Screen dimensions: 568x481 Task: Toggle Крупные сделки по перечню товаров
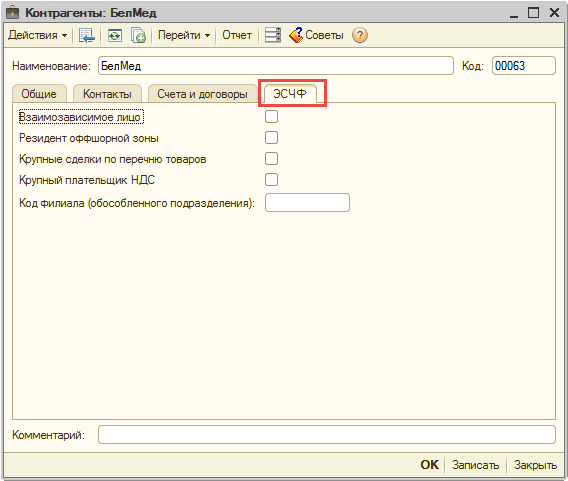point(271,159)
